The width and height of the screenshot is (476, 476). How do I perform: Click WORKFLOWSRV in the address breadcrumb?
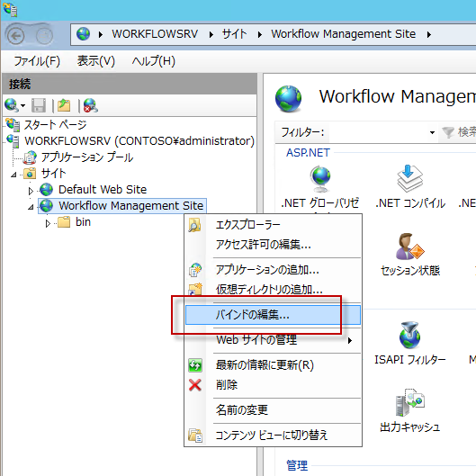155,34
